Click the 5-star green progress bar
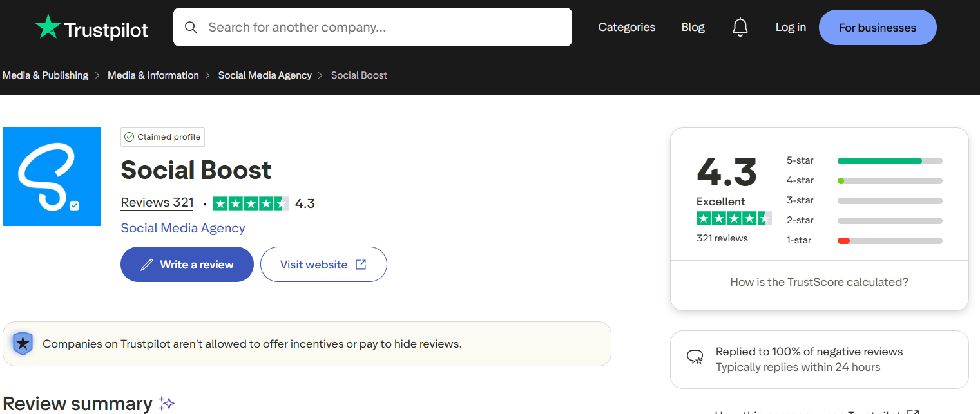 click(879, 161)
